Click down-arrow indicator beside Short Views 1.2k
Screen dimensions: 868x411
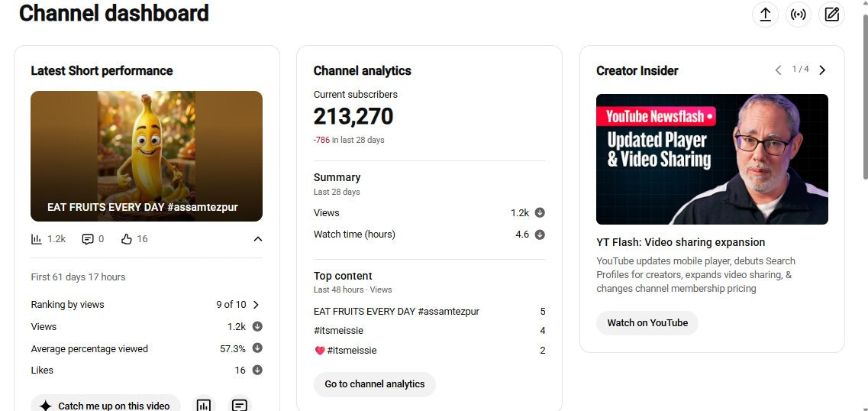(x=257, y=326)
